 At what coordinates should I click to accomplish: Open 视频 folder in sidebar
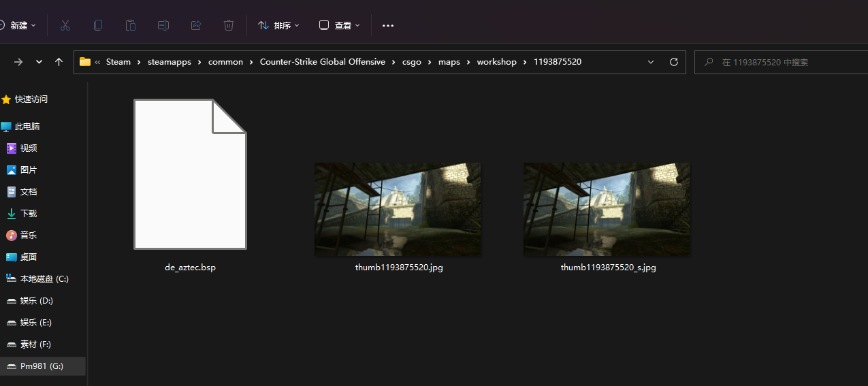click(x=29, y=148)
